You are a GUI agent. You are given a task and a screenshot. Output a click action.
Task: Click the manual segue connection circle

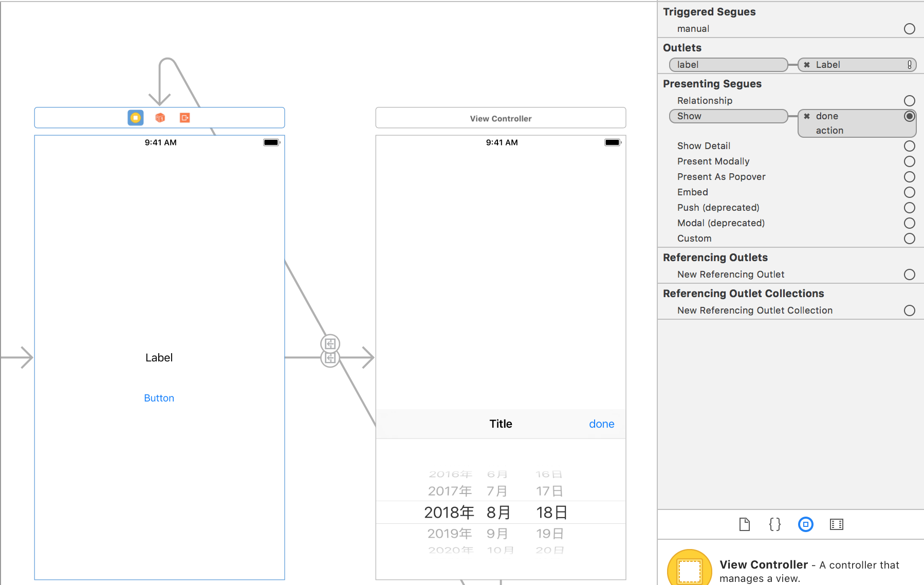(910, 29)
